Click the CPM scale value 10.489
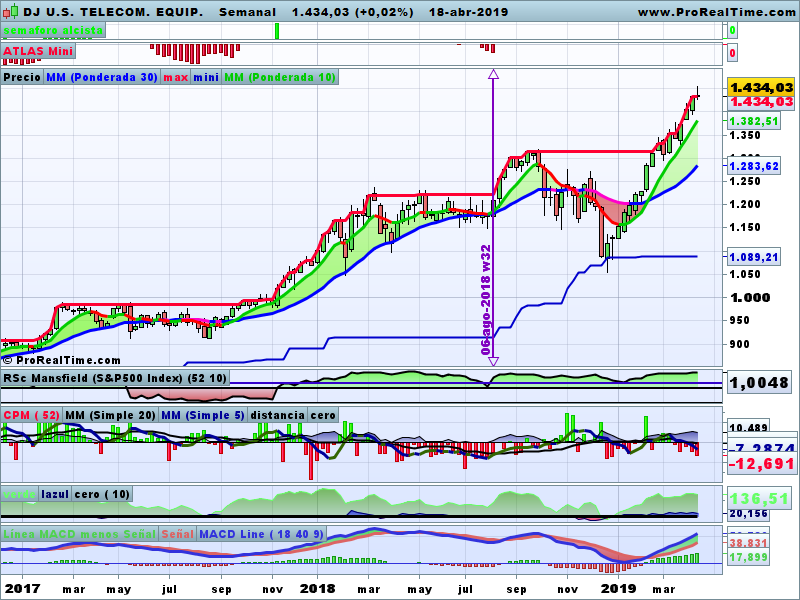Viewport: 800px width, 600px height. coord(748,428)
